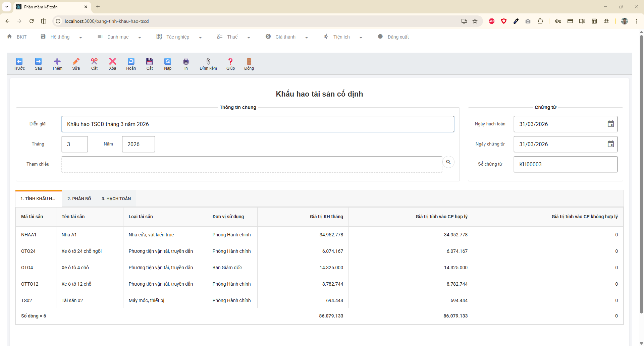Add a new record with Thêm
The image size is (644, 346).
coord(57,61)
